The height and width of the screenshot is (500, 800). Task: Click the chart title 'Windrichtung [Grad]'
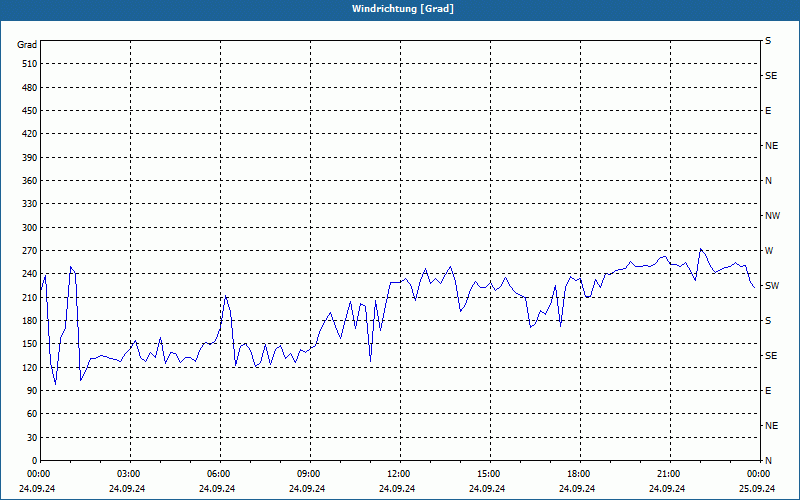(x=403, y=9)
